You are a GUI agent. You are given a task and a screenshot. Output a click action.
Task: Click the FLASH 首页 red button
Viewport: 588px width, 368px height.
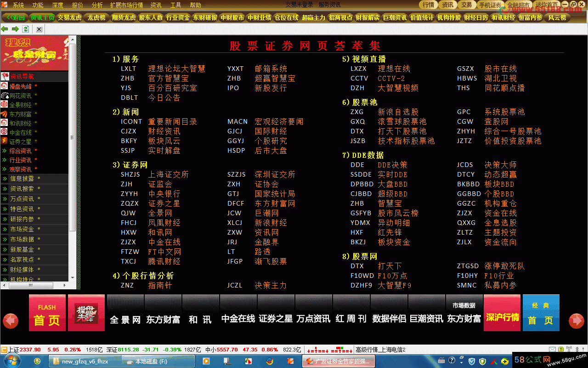(47, 313)
